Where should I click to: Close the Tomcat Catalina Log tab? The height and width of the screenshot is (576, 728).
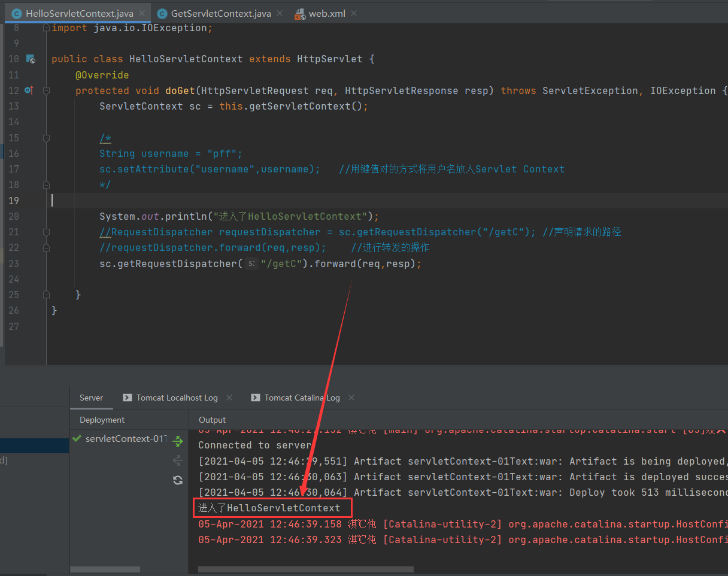point(351,398)
